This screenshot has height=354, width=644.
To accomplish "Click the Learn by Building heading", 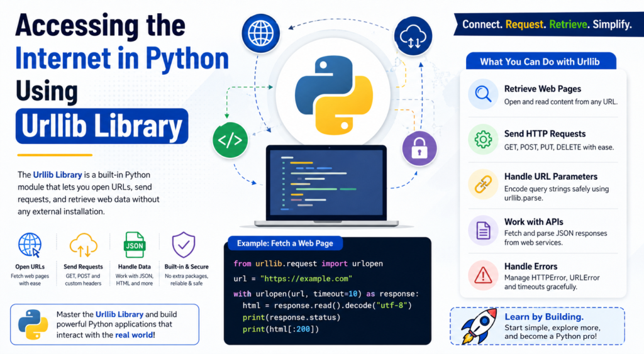I will pos(544,317).
